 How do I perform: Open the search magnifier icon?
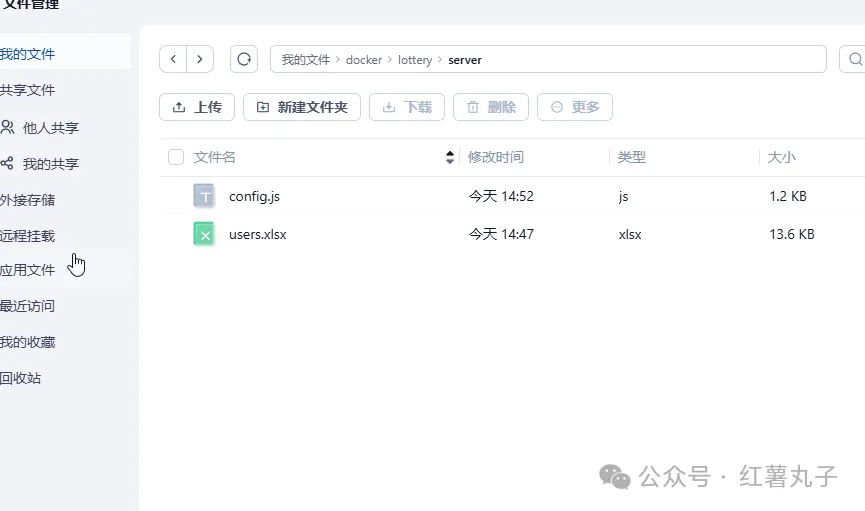click(x=855, y=60)
